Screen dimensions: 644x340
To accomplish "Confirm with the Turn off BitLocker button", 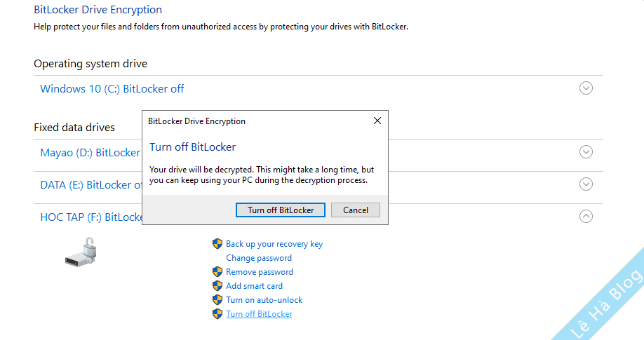I will pyautogui.click(x=286, y=210).
